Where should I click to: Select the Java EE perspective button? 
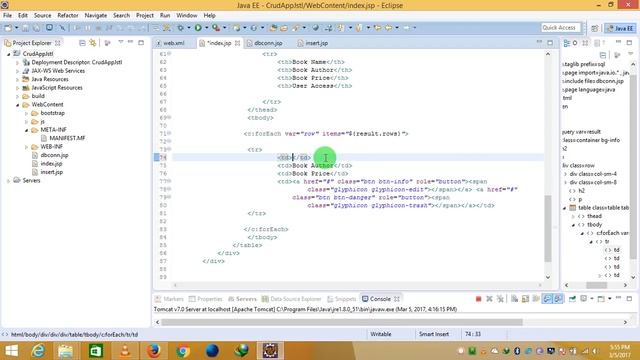point(620,28)
